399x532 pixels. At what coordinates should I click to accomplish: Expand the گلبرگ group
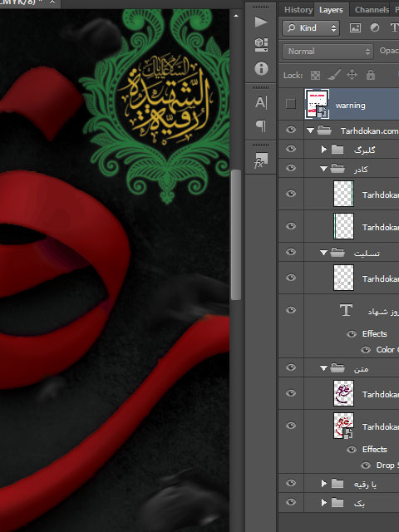click(x=324, y=150)
